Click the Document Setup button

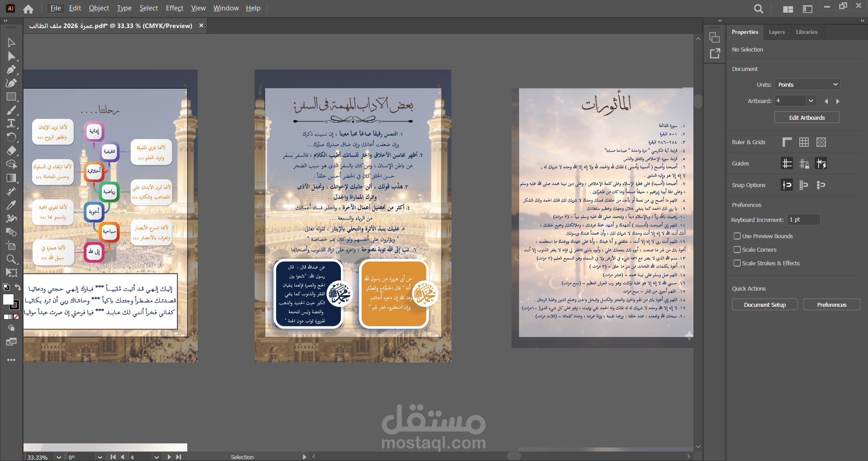point(764,305)
